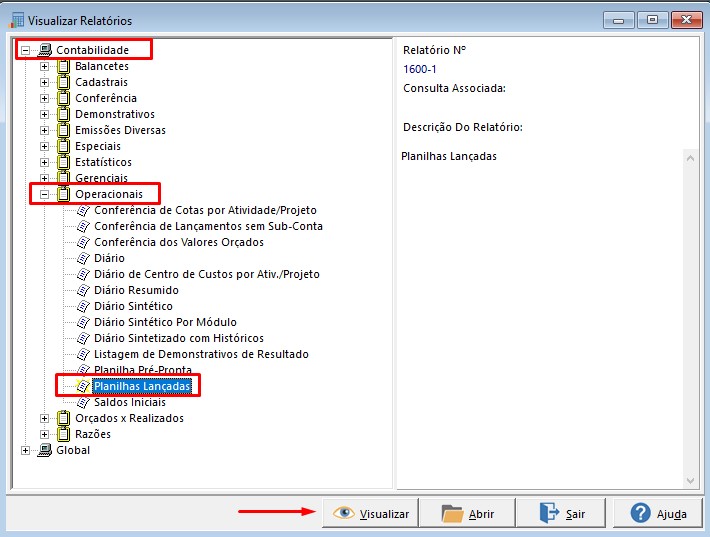
Task: Click the report icon beside Saldos Iniciais
Action: [x=83, y=402]
